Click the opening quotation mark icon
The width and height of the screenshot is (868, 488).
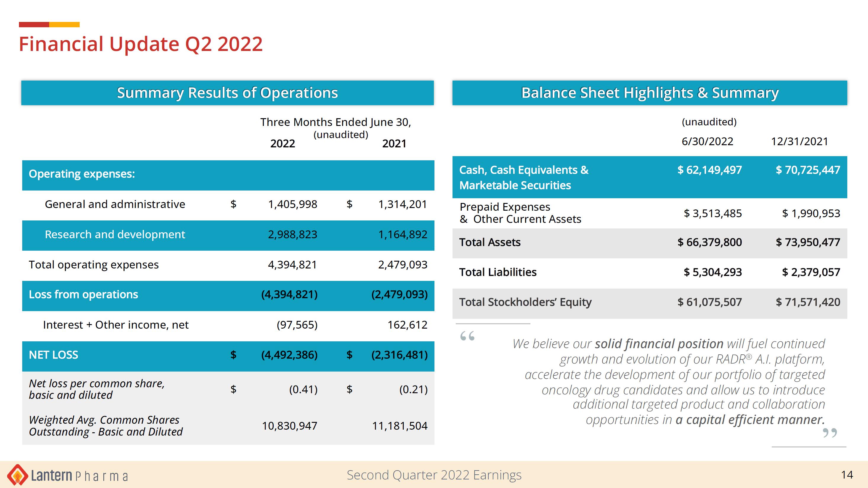(x=467, y=336)
